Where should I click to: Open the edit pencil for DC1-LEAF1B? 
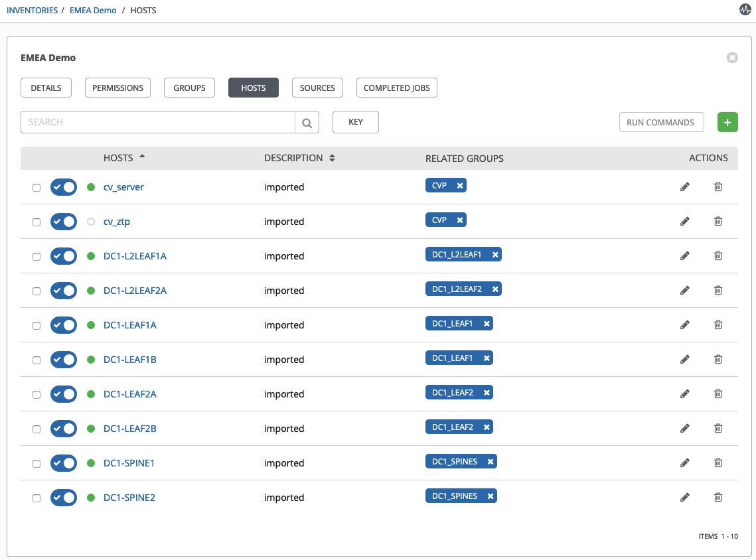click(x=684, y=359)
